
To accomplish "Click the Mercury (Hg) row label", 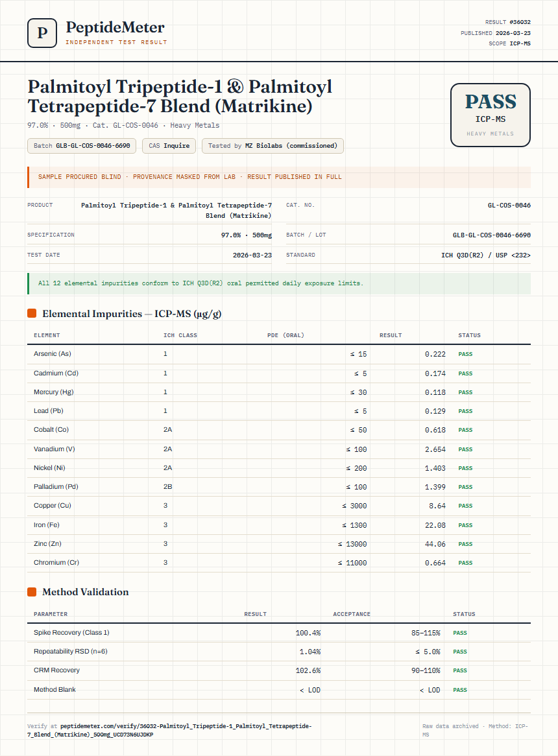I will click(54, 392).
